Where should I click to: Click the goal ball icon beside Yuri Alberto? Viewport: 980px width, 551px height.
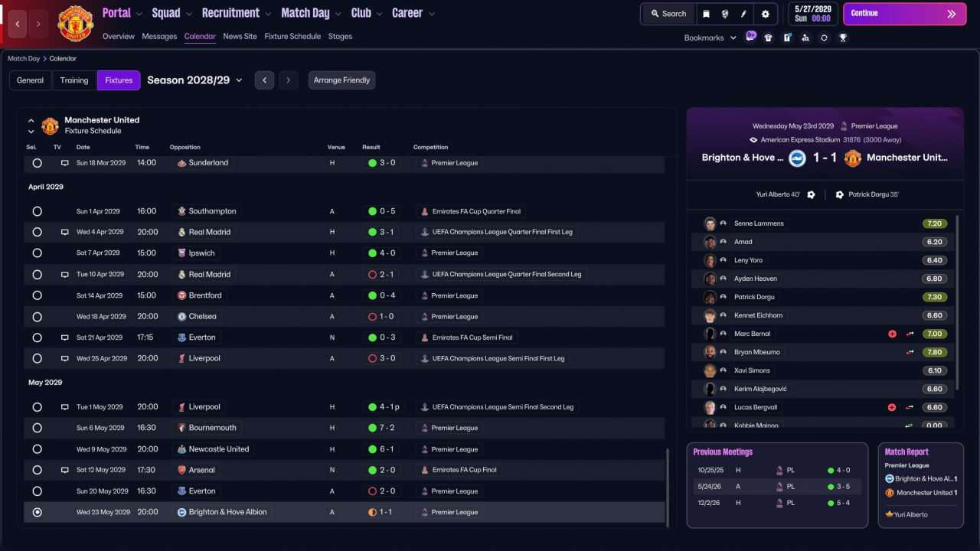coord(811,194)
